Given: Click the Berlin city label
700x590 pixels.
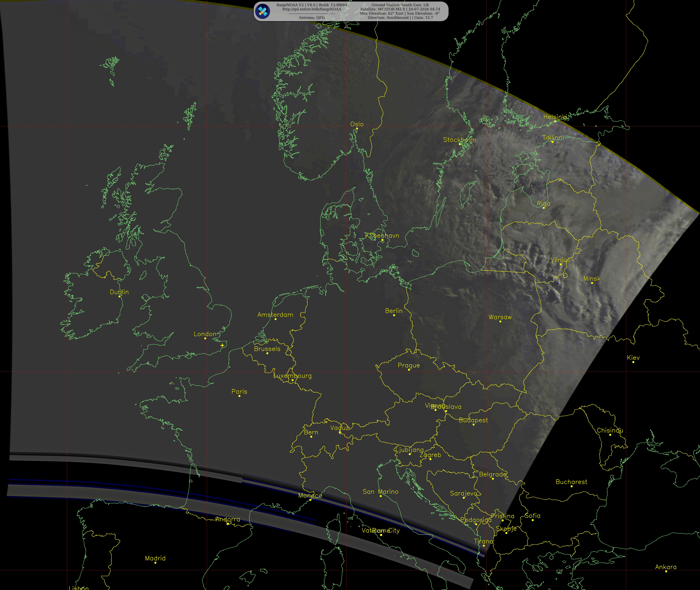Looking at the screenshot, I should (x=394, y=311).
